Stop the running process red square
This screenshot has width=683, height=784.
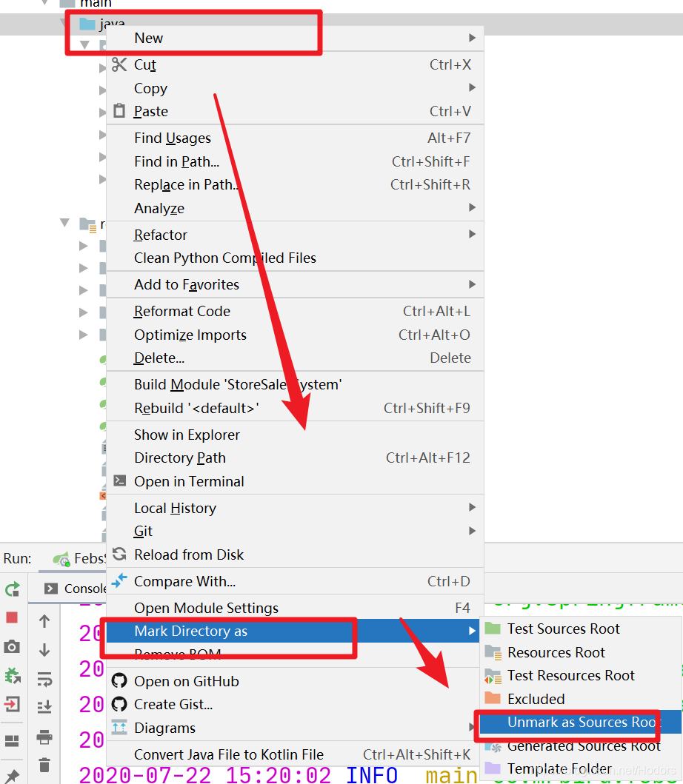click(12, 617)
